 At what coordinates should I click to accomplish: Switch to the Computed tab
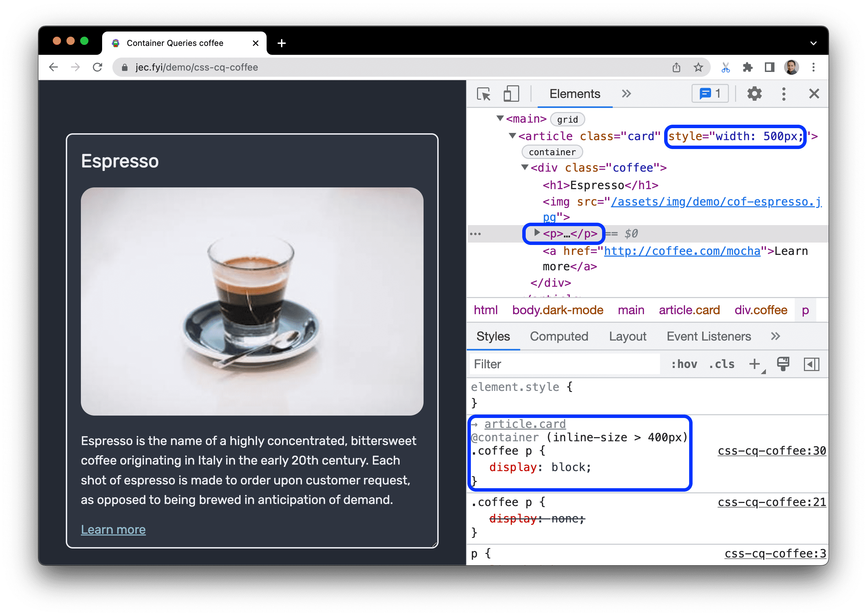coord(559,336)
